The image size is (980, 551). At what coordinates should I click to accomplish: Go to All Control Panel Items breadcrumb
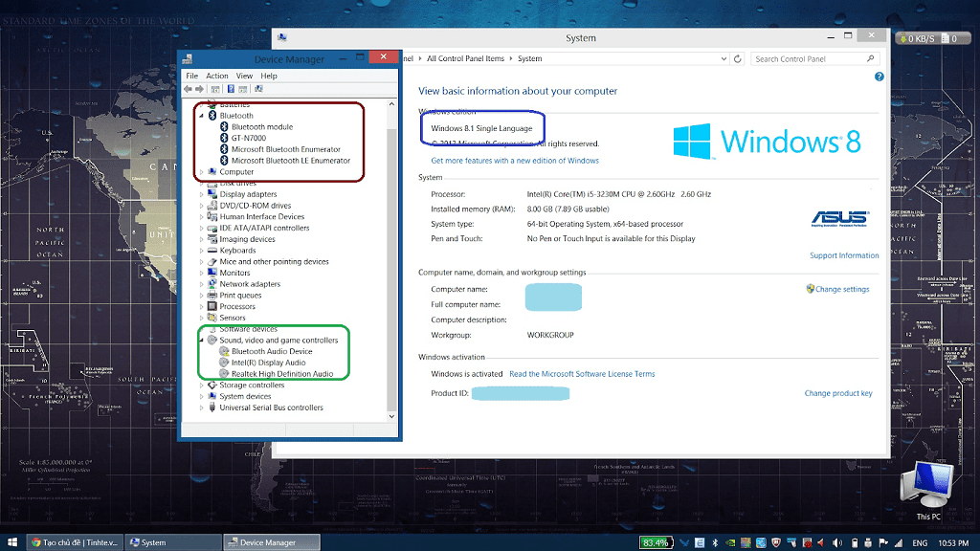click(465, 58)
